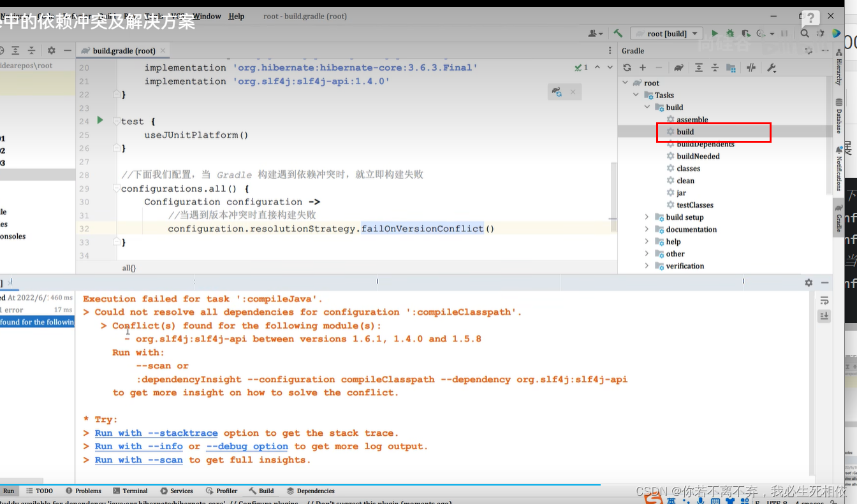Screen dimensions: 857x504
Task: Click the '--debug option' link
Action: click(x=247, y=447)
